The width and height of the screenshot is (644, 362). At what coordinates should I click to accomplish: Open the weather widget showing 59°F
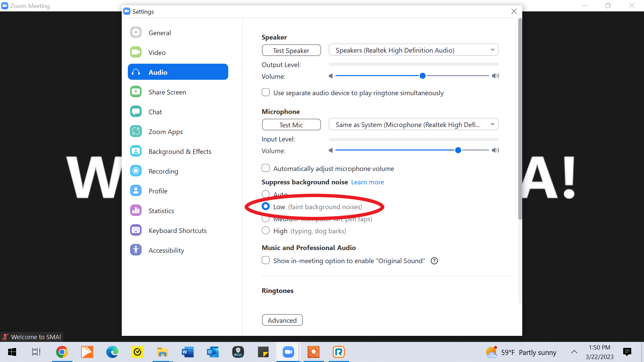521,352
